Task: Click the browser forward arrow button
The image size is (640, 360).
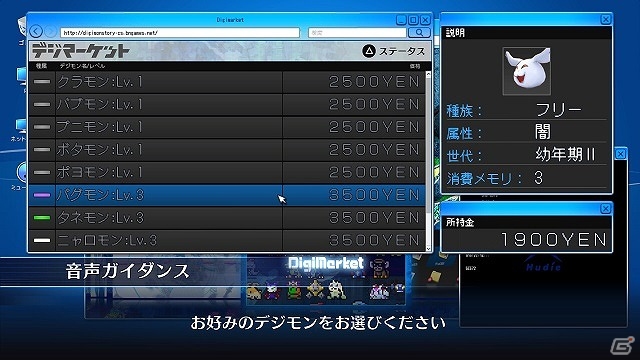Action: pyautogui.click(x=50, y=32)
